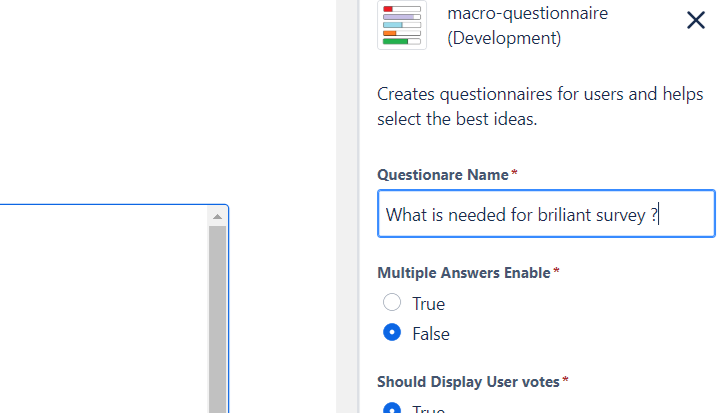The height and width of the screenshot is (413, 726).
Task: Click the word "survey" in the name field
Action: 618,214
